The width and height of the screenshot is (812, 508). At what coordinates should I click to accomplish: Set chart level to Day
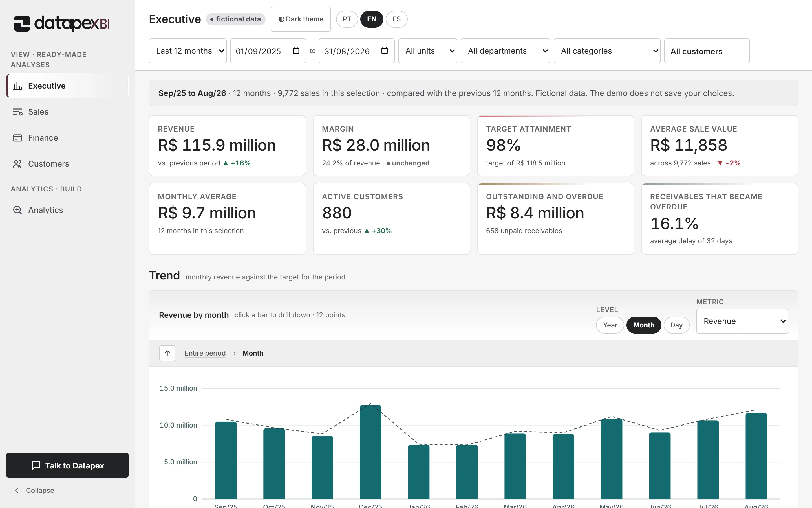(676, 325)
